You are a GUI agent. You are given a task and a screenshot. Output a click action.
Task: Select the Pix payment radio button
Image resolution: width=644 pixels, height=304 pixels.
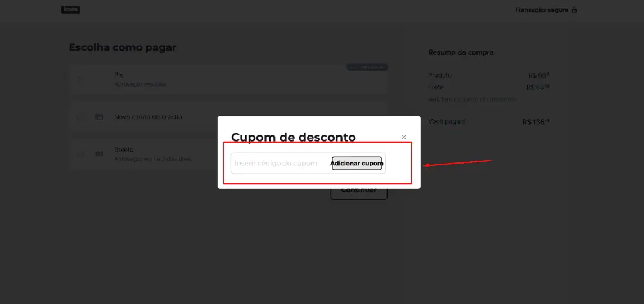81,80
